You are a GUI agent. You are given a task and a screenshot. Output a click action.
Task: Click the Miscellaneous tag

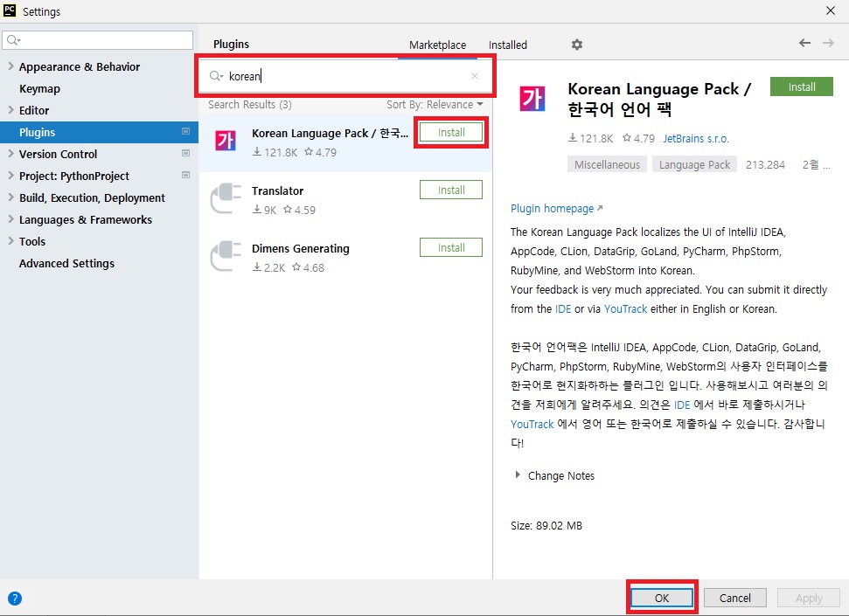click(x=607, y=164)
